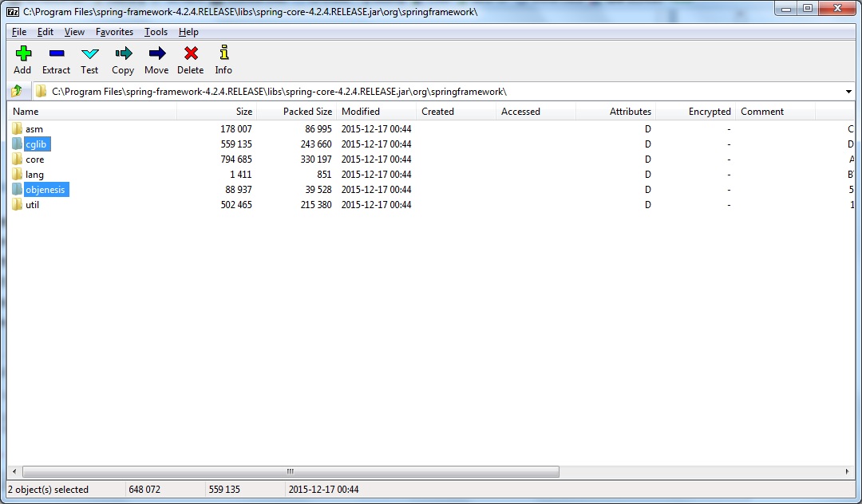
Task: Select the lang folder name
Action: (x=34, y=174)
